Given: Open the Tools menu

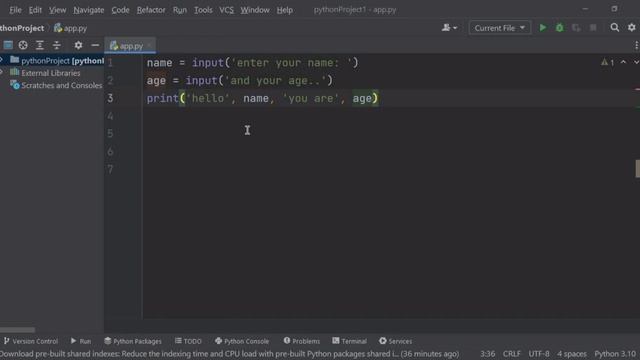Looking at the screenshot, I should (203, 10).
